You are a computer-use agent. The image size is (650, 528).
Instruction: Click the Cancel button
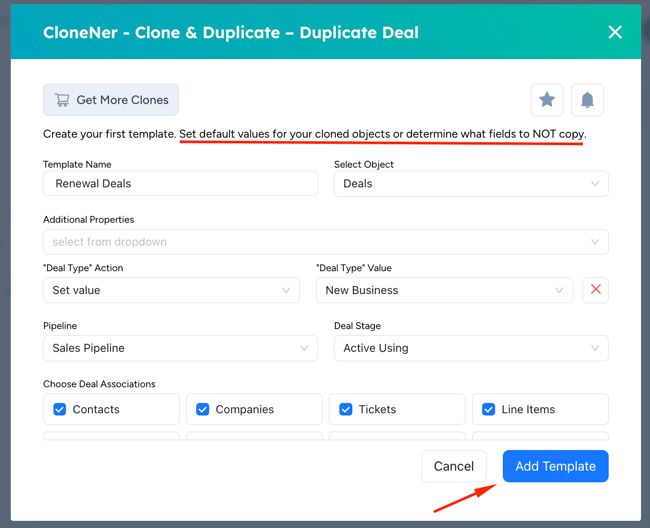coord(454,466)
